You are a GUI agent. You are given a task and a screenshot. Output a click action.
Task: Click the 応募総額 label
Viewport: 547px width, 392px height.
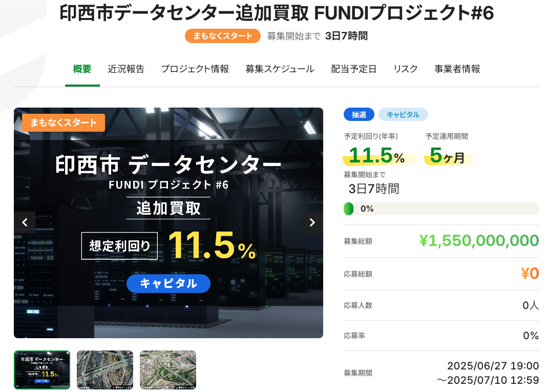(358, 274)
